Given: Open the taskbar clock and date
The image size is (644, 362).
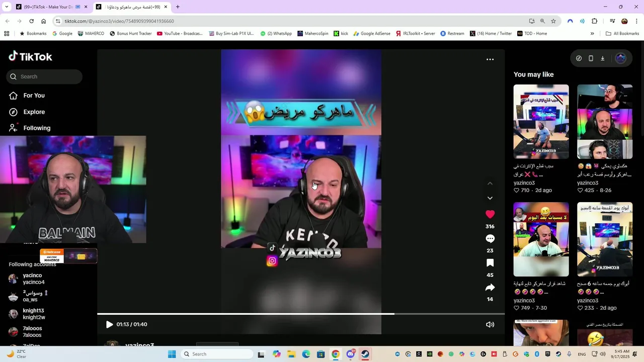Looking at the screenshot, I should coord(621,354).
